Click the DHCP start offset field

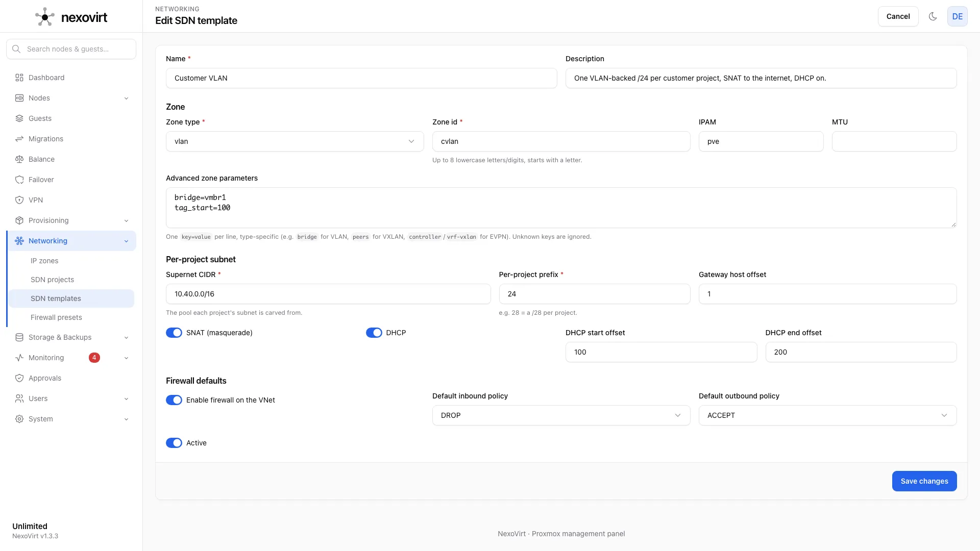(661, 352)
